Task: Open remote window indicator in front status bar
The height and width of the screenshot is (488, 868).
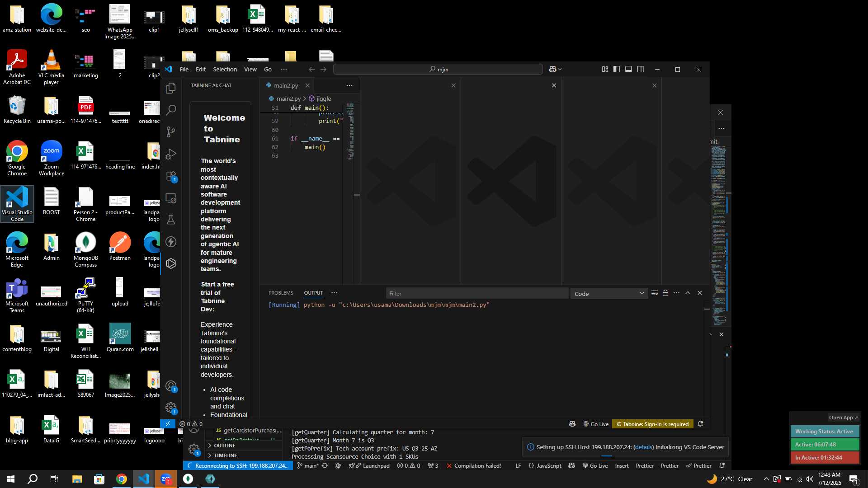Action: (x=168, y=424)
